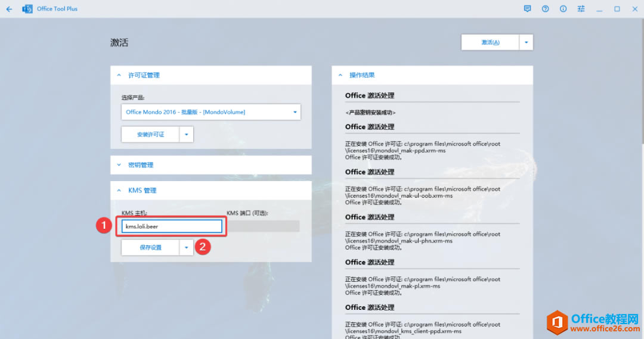This screenshot has width=644, height=339.
Task: Go back using the back arrow
Action: [x=9, y=8]
